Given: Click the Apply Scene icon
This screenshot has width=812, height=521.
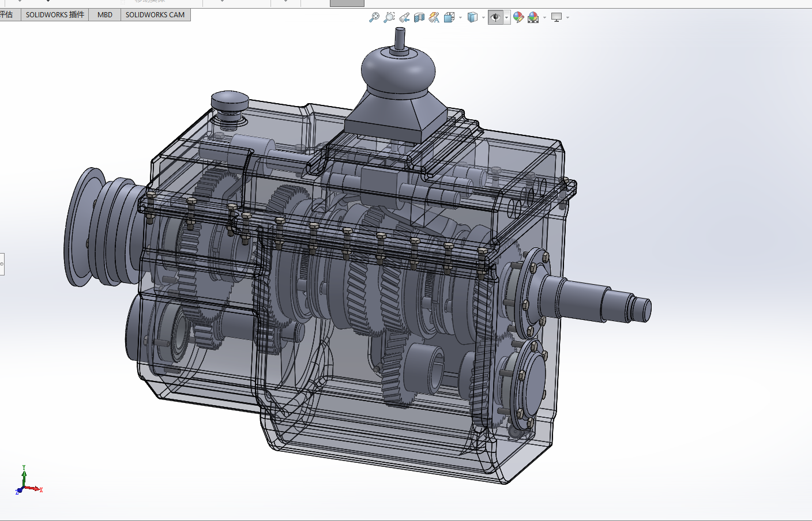Looking at the screenshot, I should (x=533, y=17).
